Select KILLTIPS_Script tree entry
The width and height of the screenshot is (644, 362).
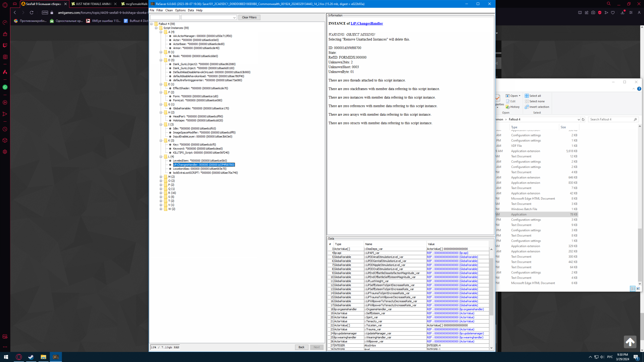click(x=201, y=153)
